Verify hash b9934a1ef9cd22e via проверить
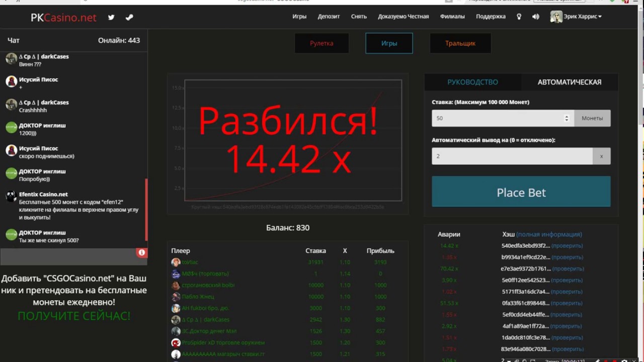 [x=567, y=257]
